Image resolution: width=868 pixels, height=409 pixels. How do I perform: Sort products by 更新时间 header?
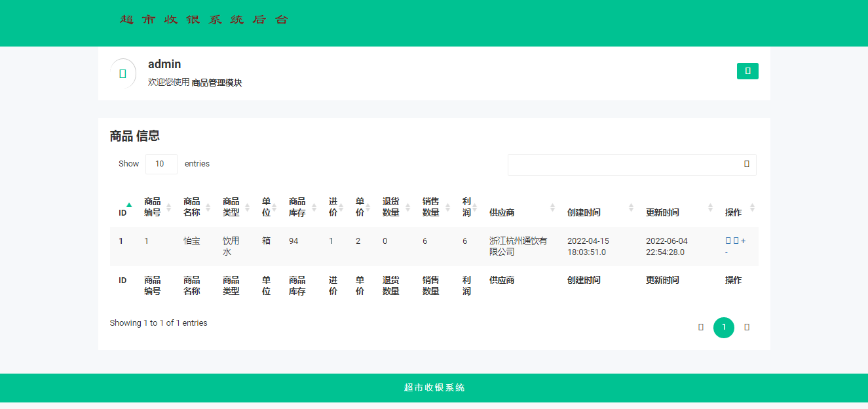coord(662,212)
